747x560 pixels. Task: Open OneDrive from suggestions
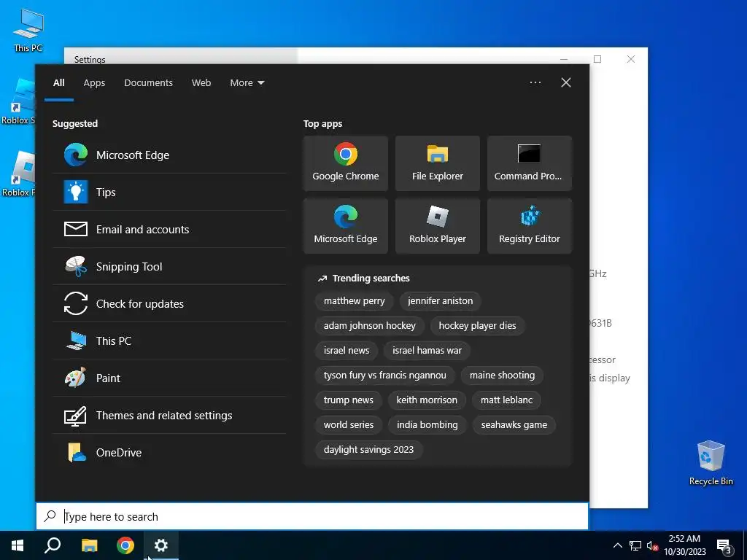[x=169, y=452]
